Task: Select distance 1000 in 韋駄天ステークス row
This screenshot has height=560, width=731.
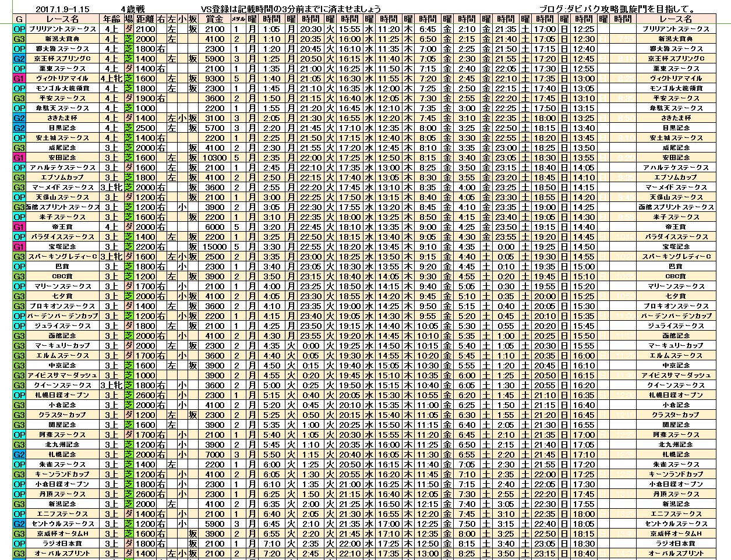Action: (145, 108)
